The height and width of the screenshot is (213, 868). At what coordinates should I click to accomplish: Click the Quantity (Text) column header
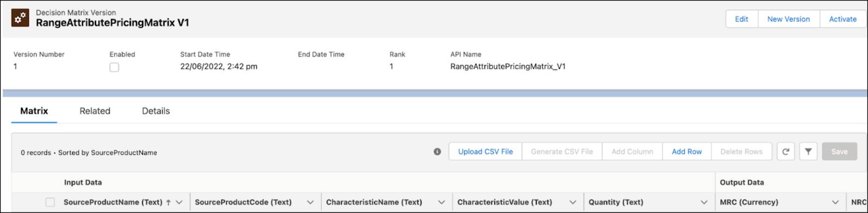coord(616,202)
